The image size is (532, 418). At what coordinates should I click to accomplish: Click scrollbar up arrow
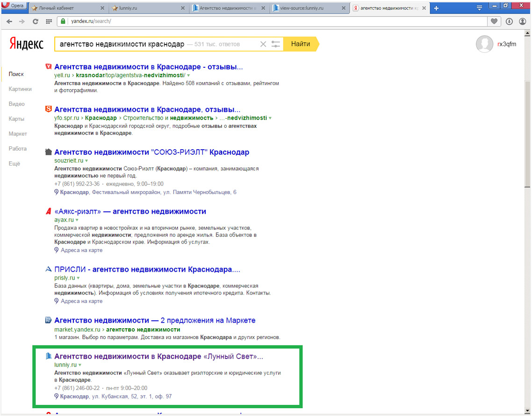click(x=527, y=33)
